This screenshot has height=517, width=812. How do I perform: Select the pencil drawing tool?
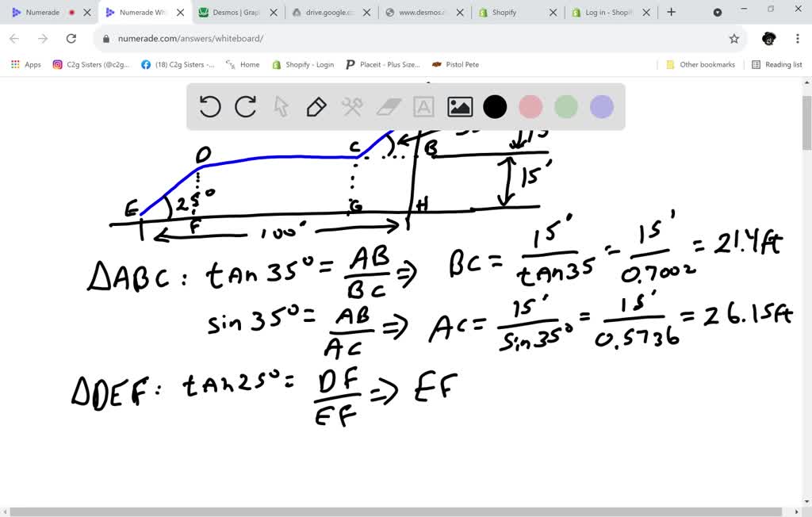(316, 106)
